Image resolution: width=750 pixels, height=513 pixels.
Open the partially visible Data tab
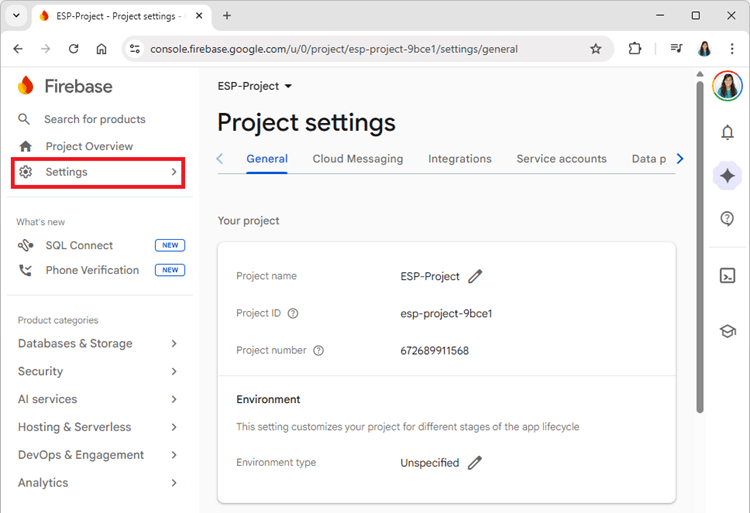click(x=649, y=159)
